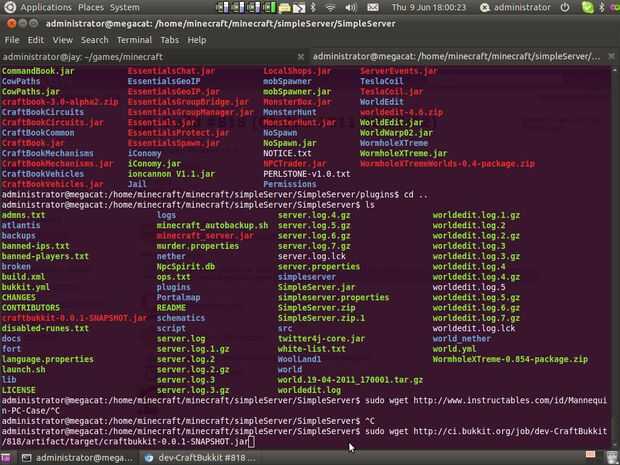Click the text WorldWarp02.jar
Screen dimensions: 620x465
click(x=396, y=133)
